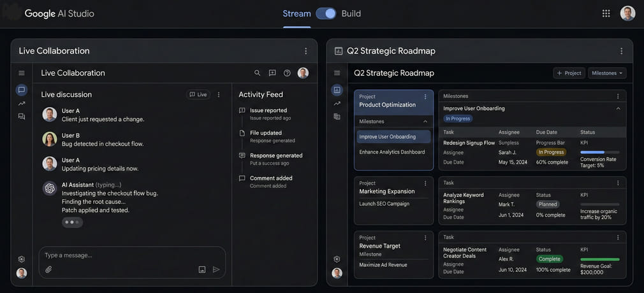The image size is (644, 293).
Task: Switch to the Build tab
Action: pyautogui.click(x=351, y=13)
